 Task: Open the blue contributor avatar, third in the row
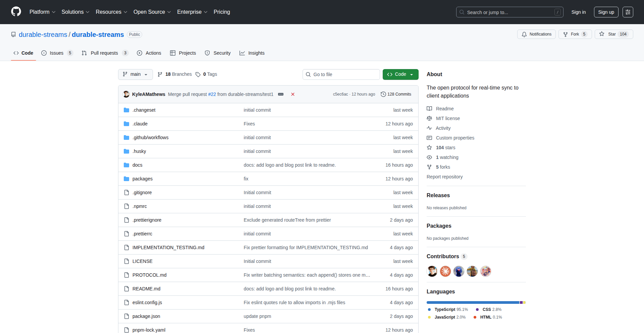tap(459, 271)
